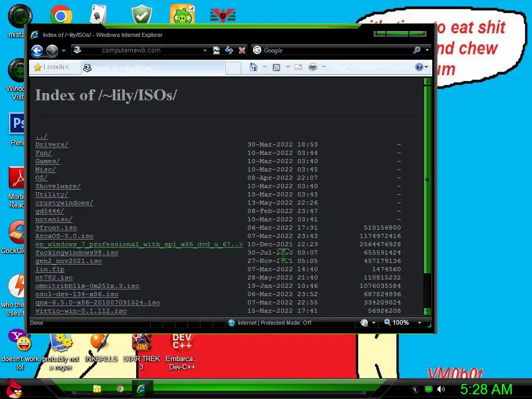Click the system tray volume icon

441,389
